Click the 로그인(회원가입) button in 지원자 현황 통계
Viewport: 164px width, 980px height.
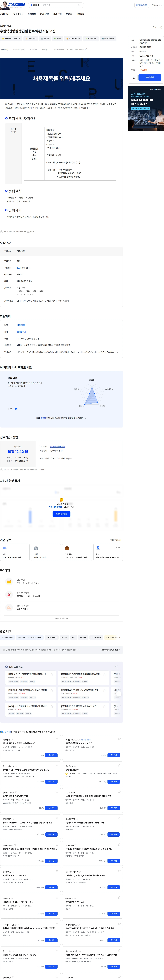(61, 514)
